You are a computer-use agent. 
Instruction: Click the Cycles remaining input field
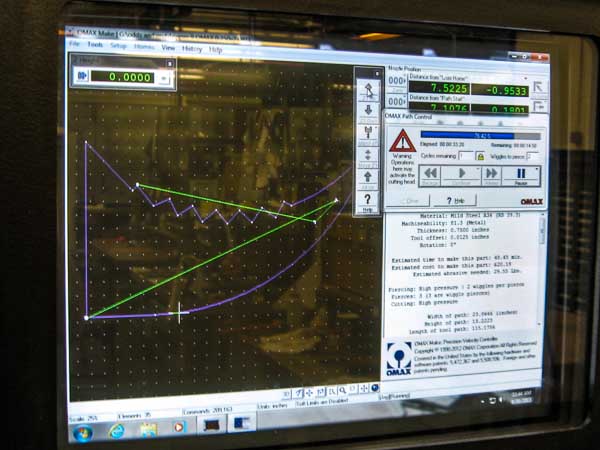[466, 156]
